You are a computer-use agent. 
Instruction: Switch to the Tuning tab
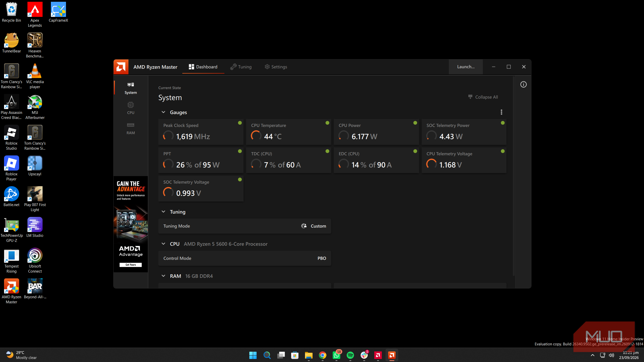coord(241,67)
